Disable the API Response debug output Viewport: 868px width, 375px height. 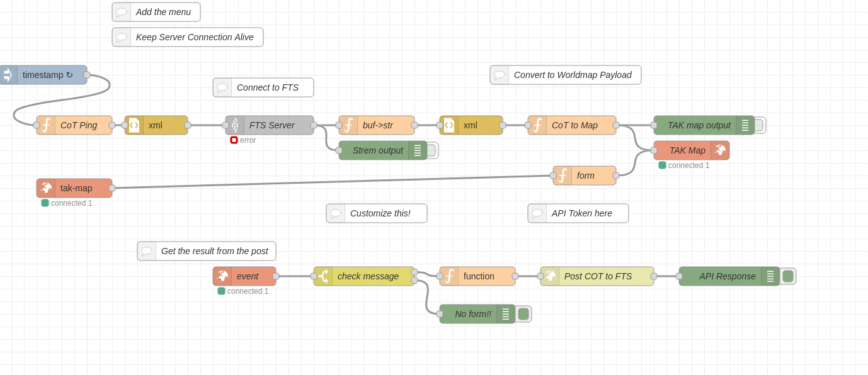point(789,276)
